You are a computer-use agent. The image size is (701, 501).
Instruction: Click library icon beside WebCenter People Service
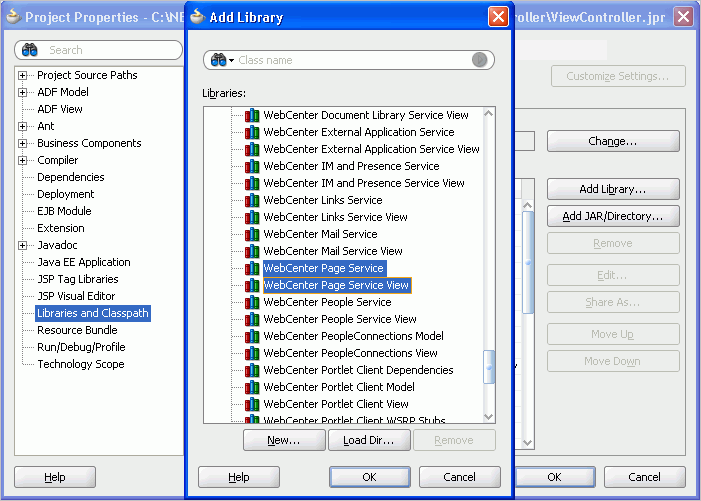click(x=252, y=302)
